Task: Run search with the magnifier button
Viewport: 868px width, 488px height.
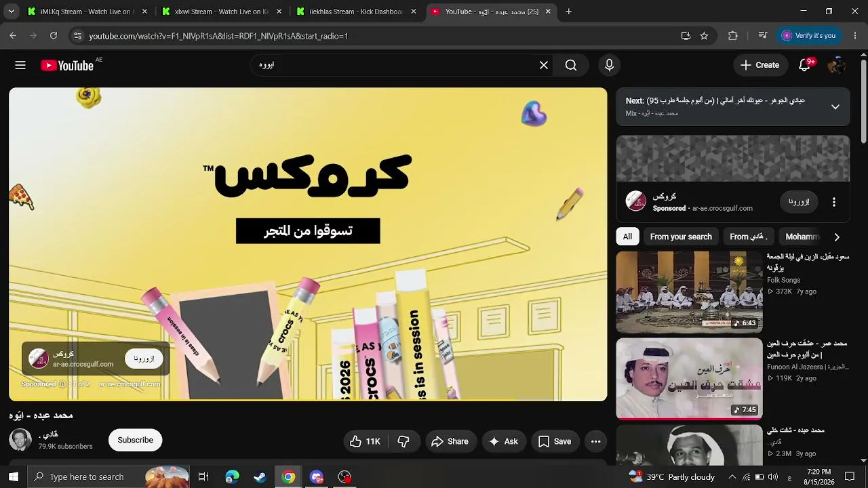Action: point(571,65)
